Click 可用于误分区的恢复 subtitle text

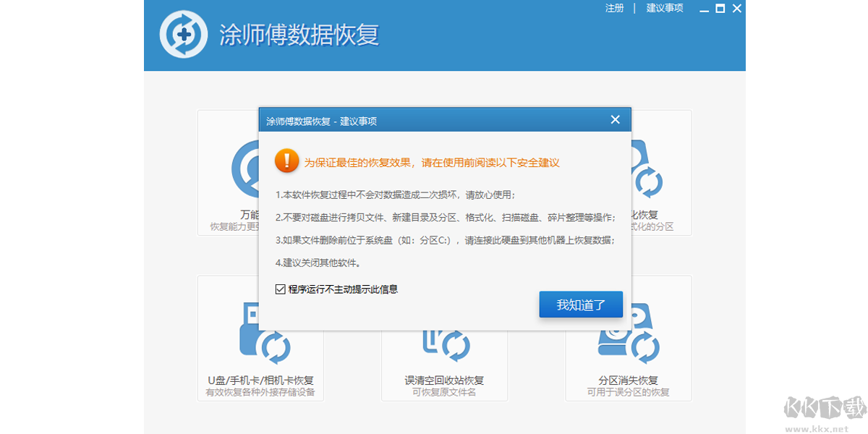click(628, 392)
